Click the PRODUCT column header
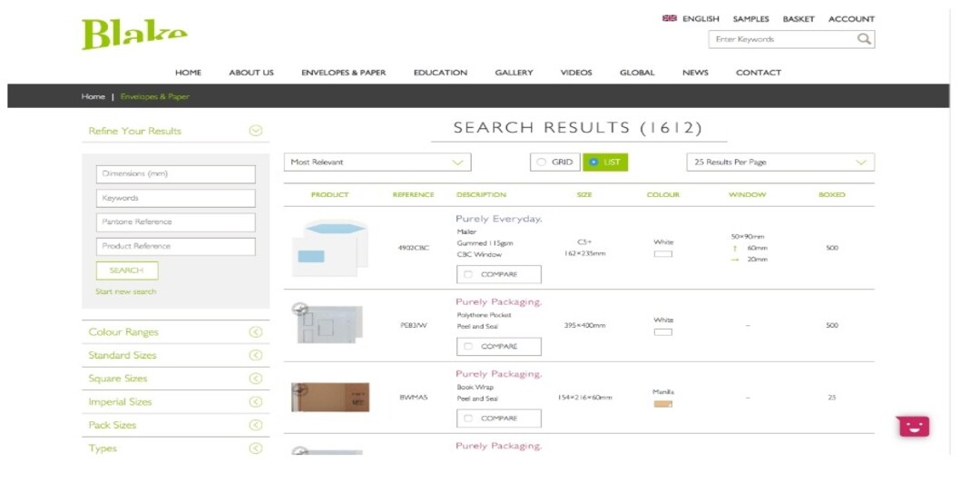This screenshot has width=980, height=492. [x=330, y=195]
